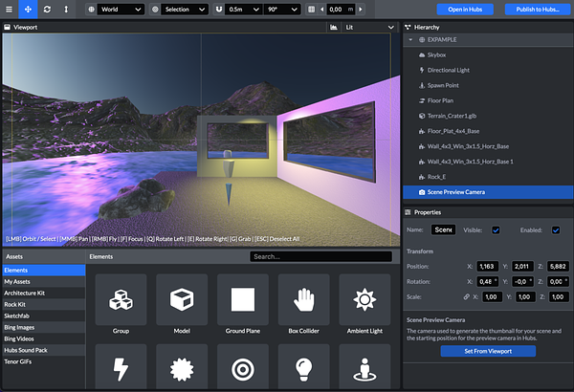Uncheck the Enabled checkbox
Viewport: 574px width, 392px height.
[556, 230]
